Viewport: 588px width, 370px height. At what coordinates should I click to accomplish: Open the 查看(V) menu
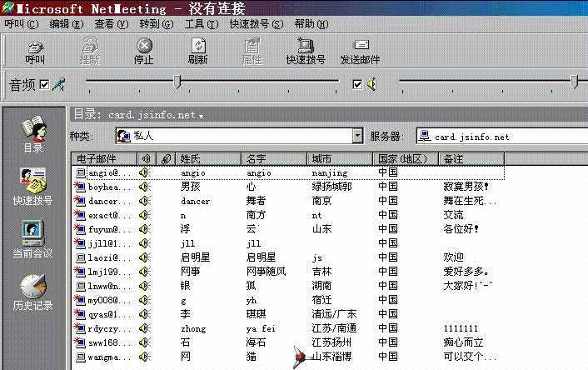tap(112, 24)
